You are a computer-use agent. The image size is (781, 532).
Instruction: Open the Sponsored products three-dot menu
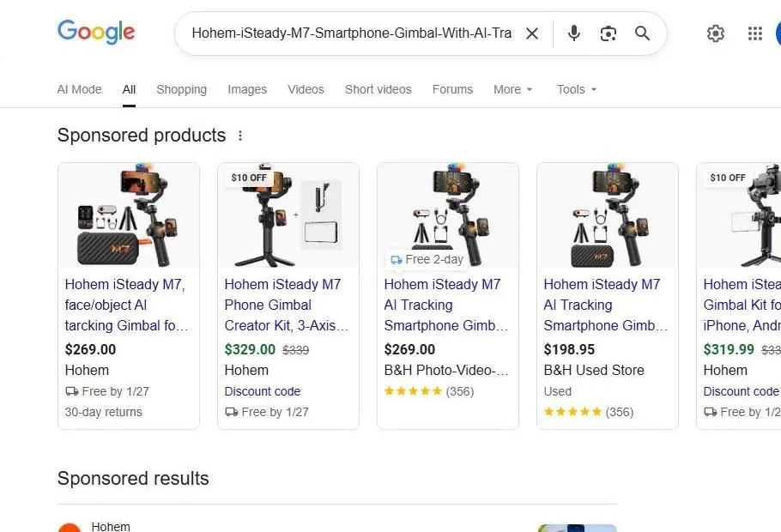point(240,135)
